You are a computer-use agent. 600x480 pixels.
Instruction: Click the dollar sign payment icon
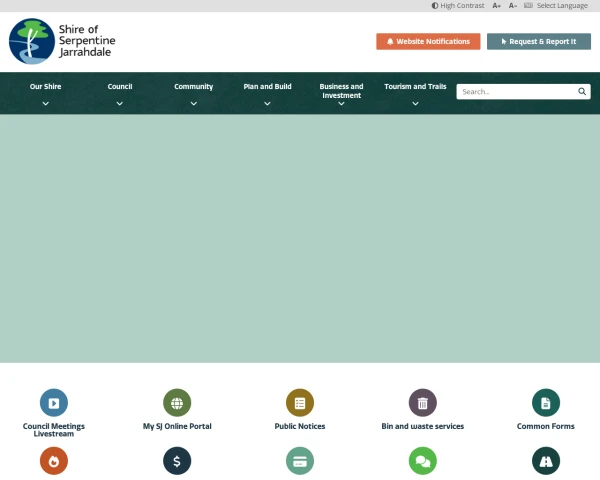tap(177, 461)
